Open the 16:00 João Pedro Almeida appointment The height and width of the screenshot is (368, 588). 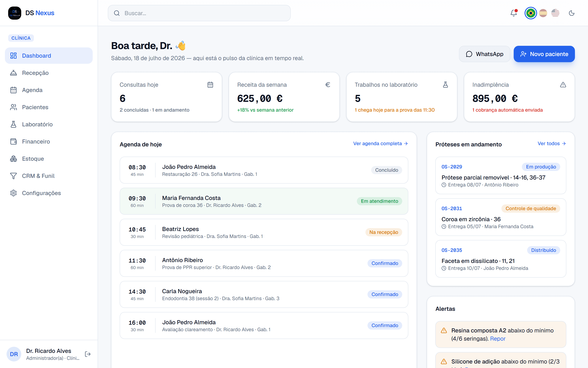[264, 325]
